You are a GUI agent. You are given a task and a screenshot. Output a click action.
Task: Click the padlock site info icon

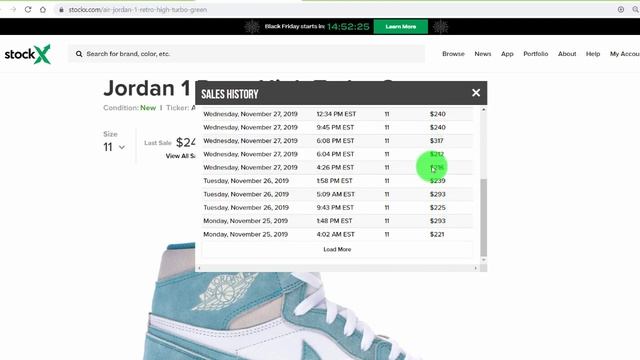click(x=61, y=9)
